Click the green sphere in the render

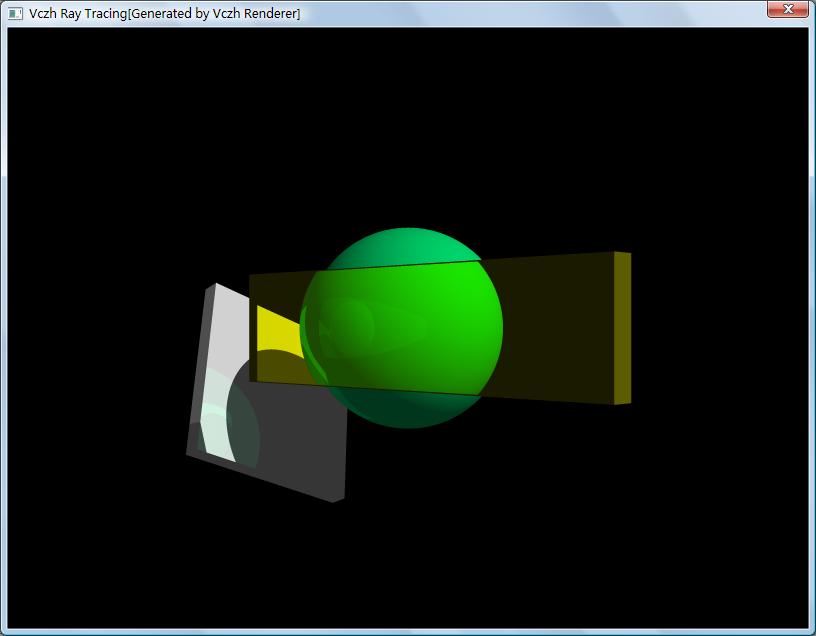click(402, 328)
